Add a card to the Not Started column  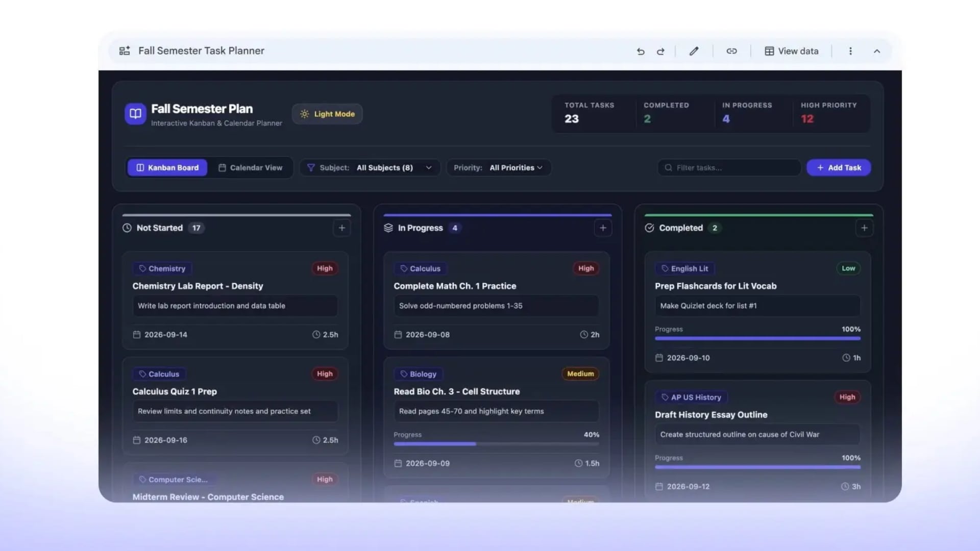tap(342, 228)
